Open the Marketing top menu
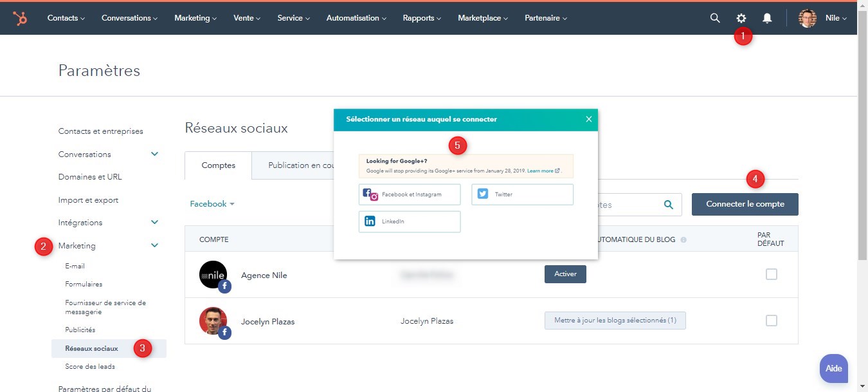The width and height of the screenshot is (868, 392). (x=195, y=18)
